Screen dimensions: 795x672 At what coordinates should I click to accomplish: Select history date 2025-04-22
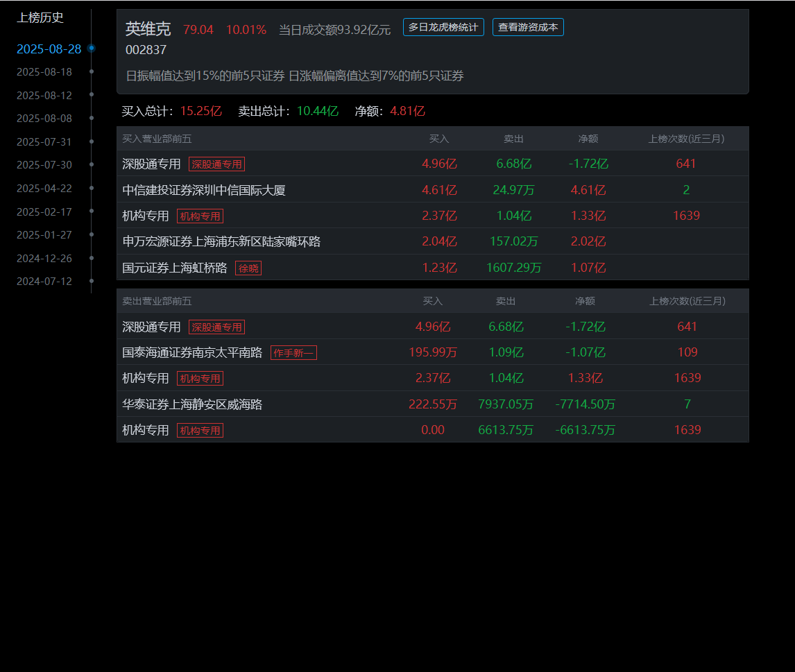coord(44,189)
